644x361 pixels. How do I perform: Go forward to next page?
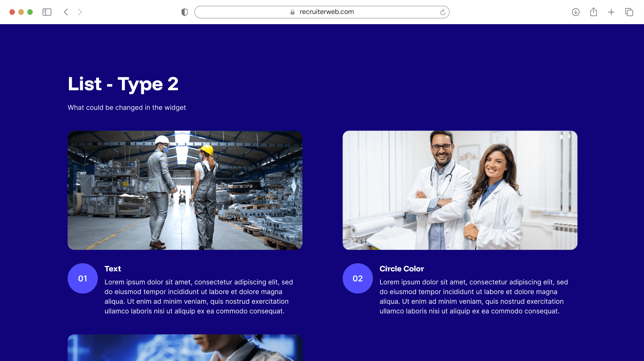80,12
